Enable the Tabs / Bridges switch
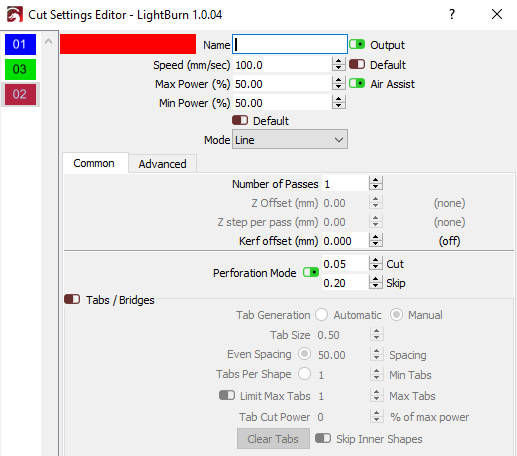Viewport: 517px width, 456px height. [72, 299]
